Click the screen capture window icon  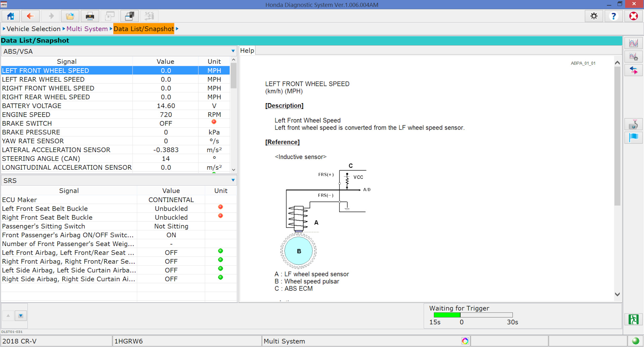pos(110,16)
